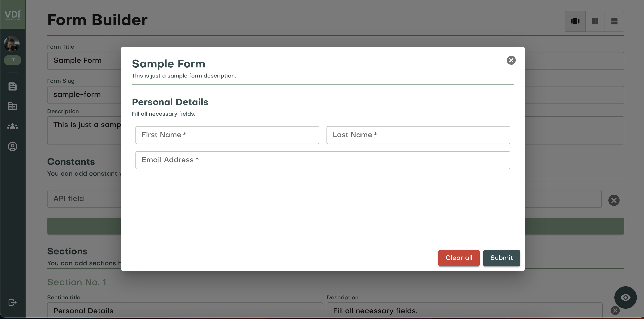Open the table layout sidebar icon
The width and height of the screenshot is (644, 319).
click(13, 106)
